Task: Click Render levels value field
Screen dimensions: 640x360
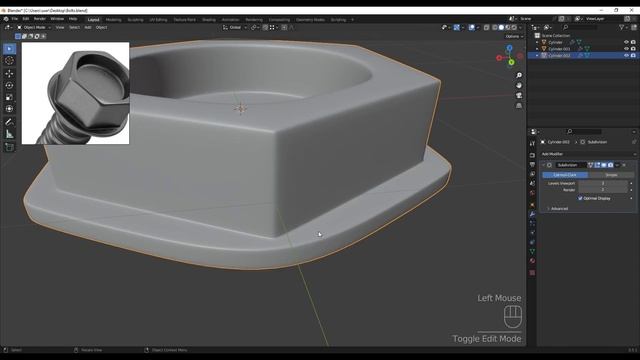Action: coord(603,190)
